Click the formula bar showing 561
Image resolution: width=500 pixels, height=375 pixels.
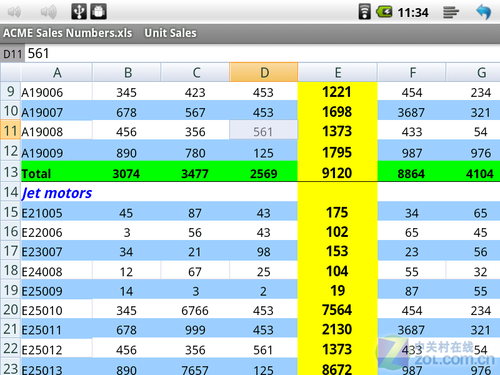pyautogui.click(x=262, y=53)
